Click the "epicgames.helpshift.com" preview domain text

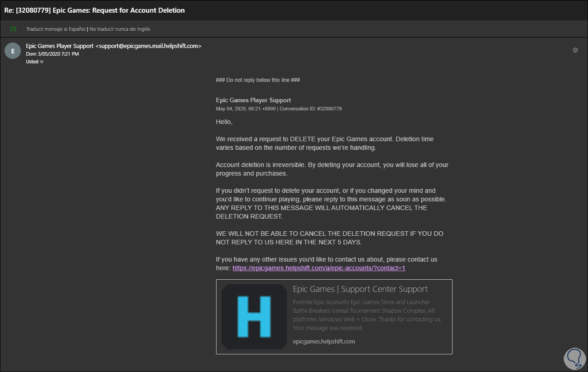(x=324, y=342)
